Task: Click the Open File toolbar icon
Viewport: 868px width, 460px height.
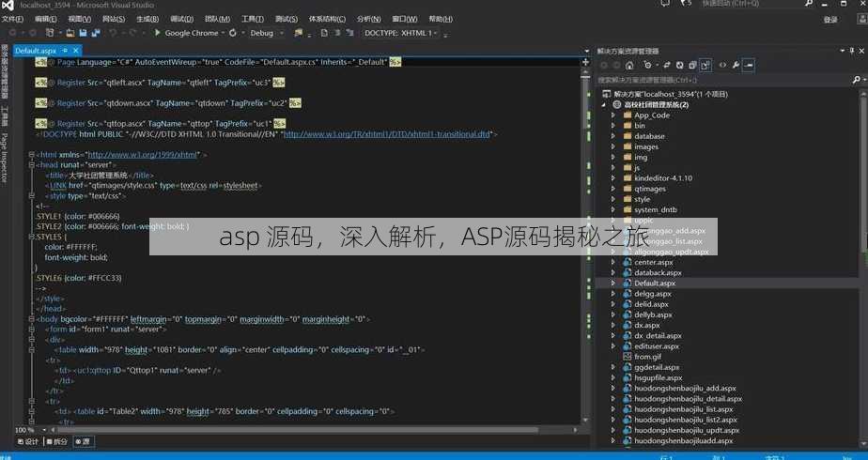Action: tap(70, 33)
